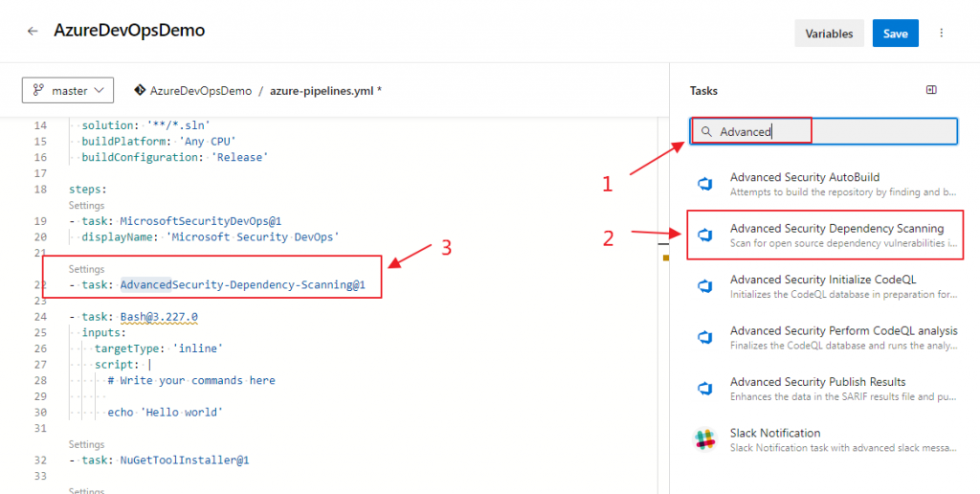980x494 pixels.
Task: Click the steps: keyword in editor
Action: pos(87,189)
